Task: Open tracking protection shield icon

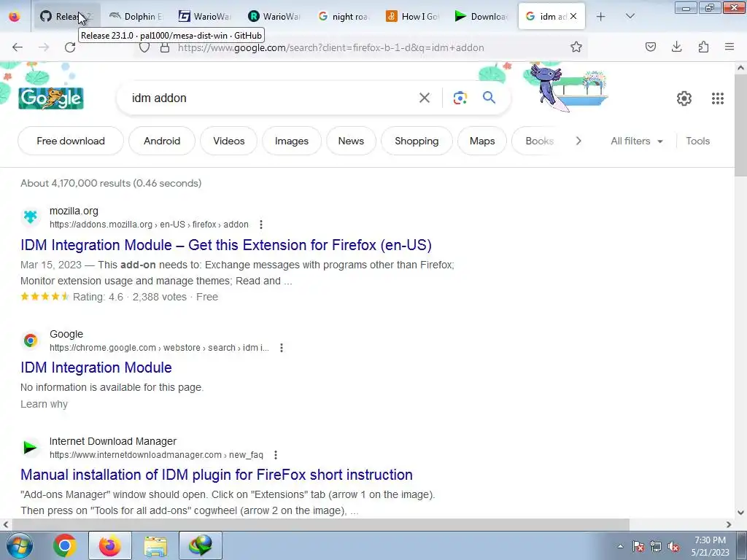Action: pos(144,47)
